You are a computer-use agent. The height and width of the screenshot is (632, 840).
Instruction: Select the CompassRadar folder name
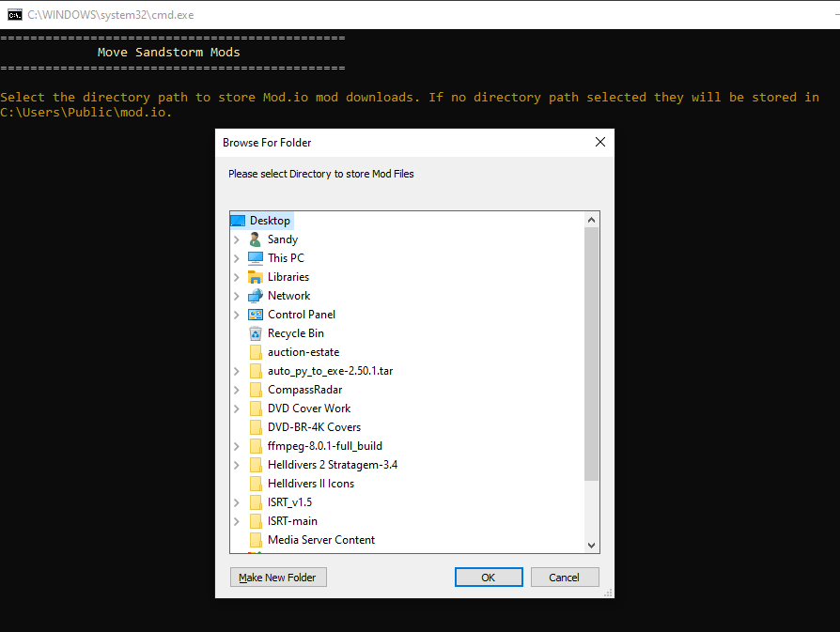(304, 390)
